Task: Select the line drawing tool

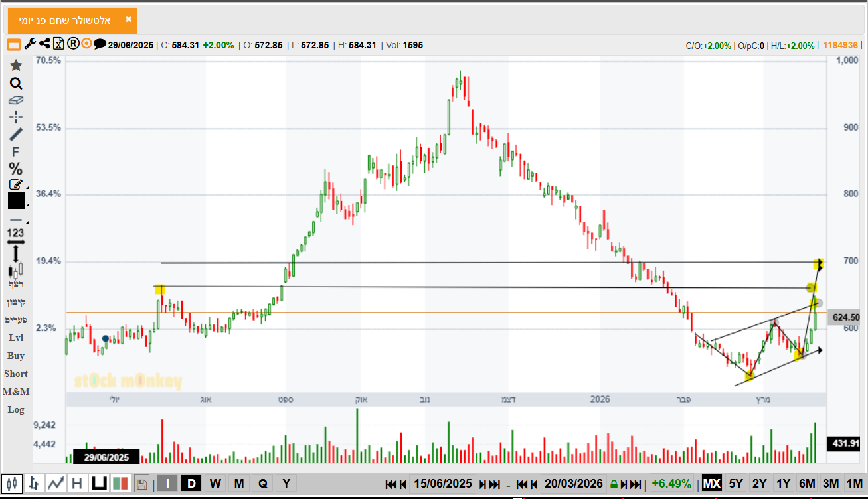Action: (16, 135)
